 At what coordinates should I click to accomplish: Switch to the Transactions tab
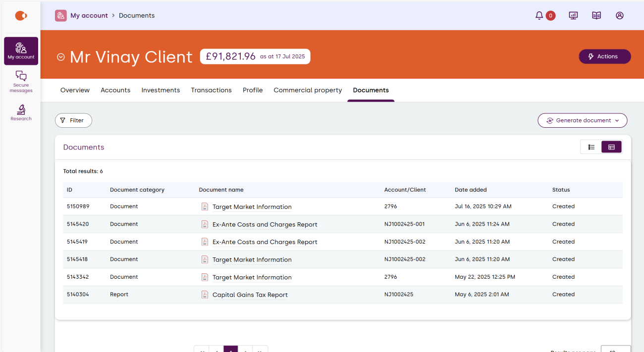tap(211, 90)
